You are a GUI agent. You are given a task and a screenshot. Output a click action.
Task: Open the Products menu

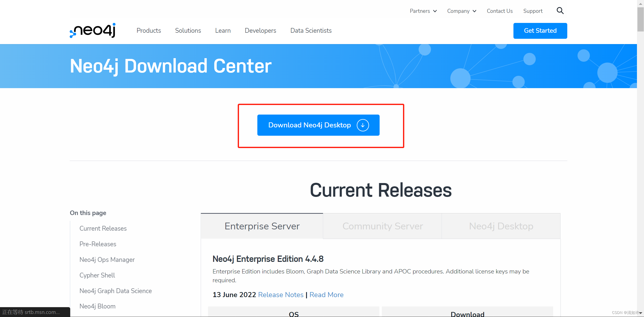(x=149, y=30)
